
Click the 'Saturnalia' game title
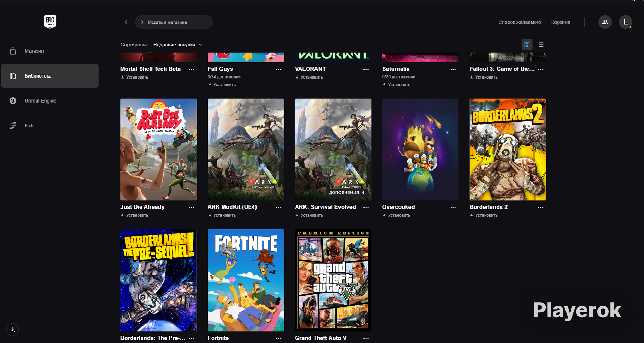tap(396, 69)
